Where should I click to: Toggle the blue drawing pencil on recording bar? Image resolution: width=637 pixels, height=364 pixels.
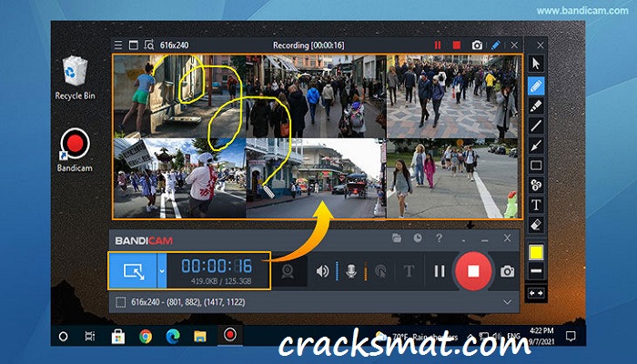click(496, 45)
